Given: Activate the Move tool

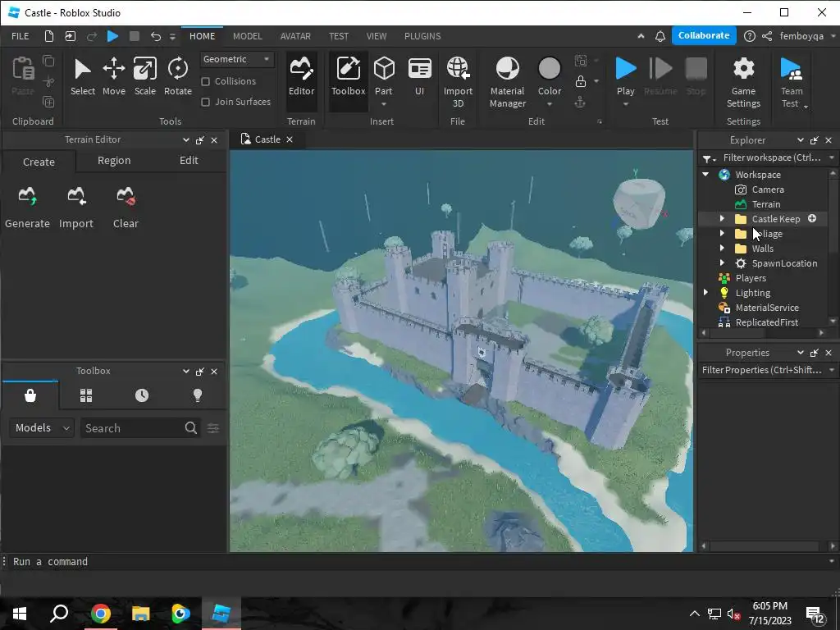Looking at the screenshot, I should [113, 77].
